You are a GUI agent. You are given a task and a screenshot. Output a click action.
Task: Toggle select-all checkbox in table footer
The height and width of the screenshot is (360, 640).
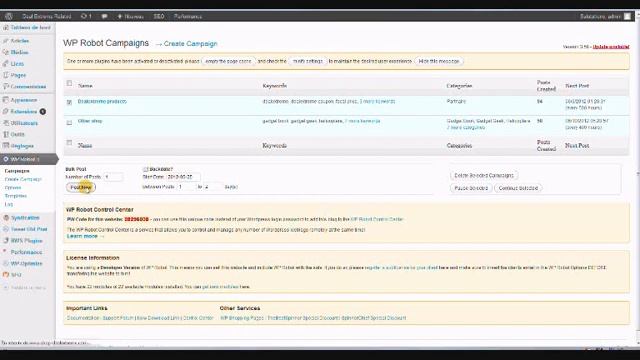click(x=69, y=143)
